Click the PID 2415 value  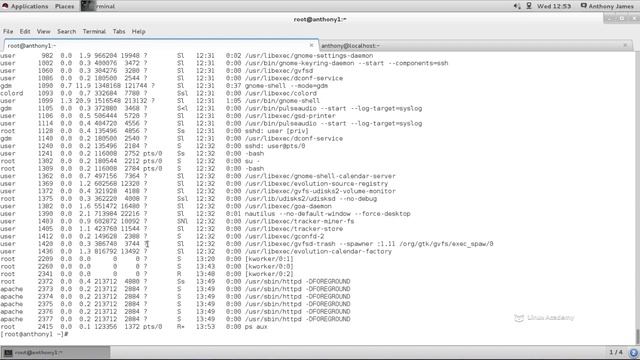coord(45,327)
